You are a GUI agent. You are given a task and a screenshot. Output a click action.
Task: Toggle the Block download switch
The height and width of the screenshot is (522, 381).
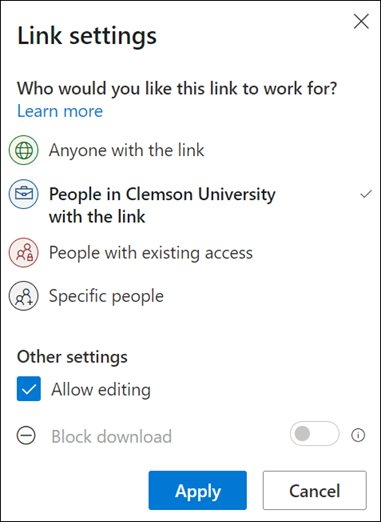pyautogui.click(x=315, y=434)
